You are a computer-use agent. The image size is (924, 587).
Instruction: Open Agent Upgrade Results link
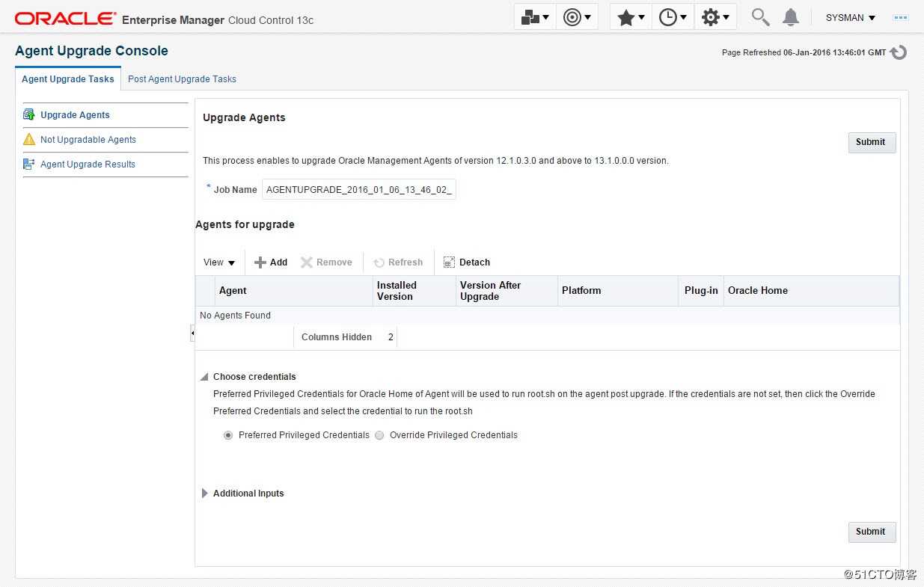coord(88,165)
